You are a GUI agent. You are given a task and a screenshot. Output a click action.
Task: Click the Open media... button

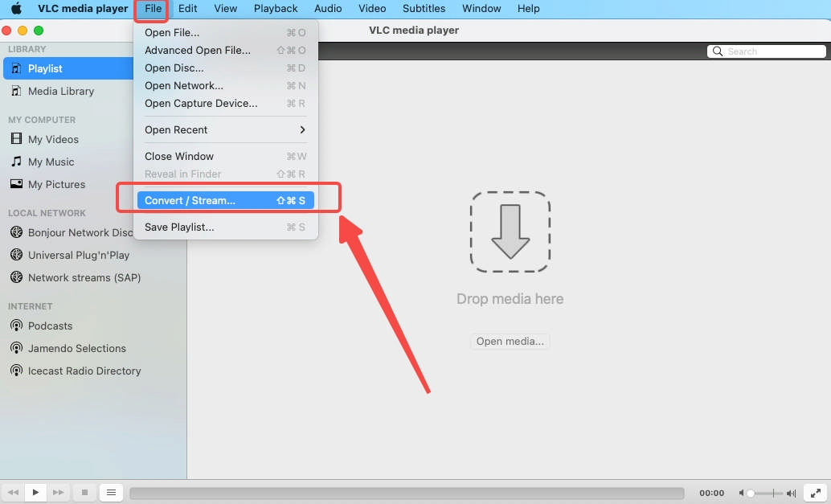[x=510, y=342]
